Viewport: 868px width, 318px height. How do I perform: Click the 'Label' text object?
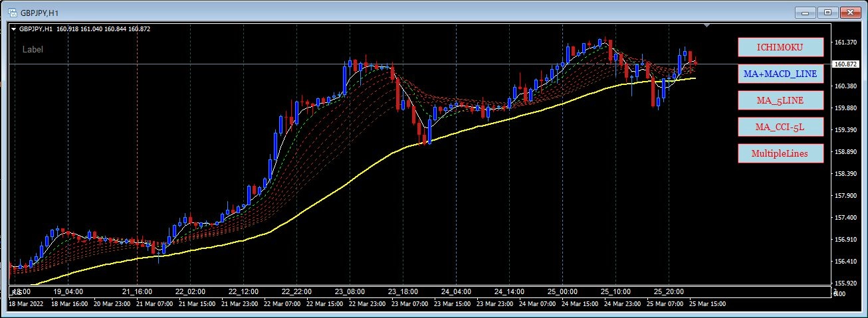[33, 49]
